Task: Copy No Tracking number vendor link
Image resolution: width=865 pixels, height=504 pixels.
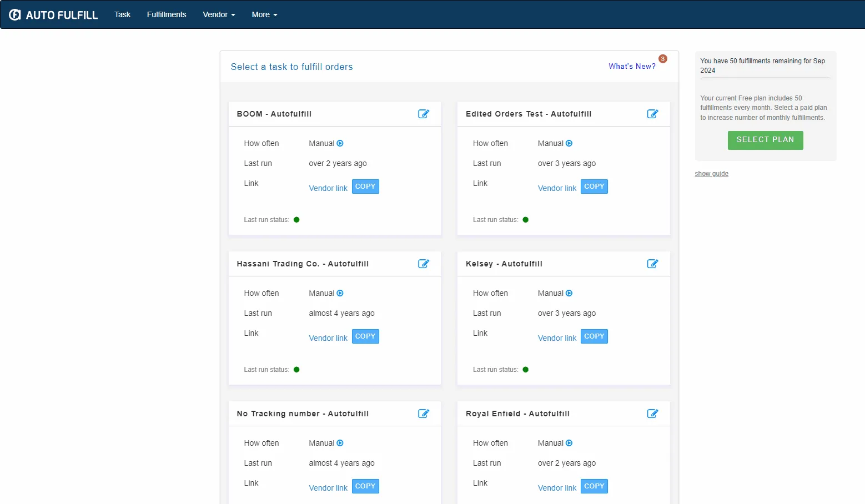Action: [365, 486]
